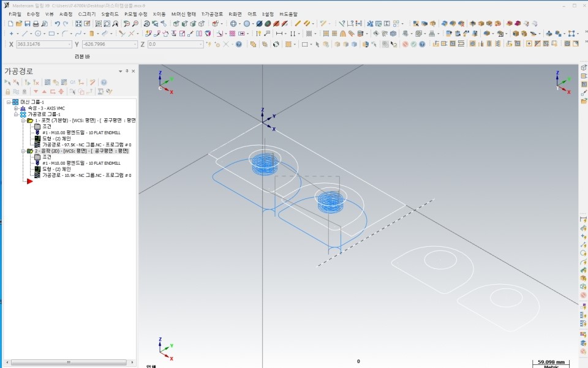The height and width of the screenshot is (368, 588).
Task: Click the toolpath panel horizontal scrollbar
Action: click(x=69, y=362)
